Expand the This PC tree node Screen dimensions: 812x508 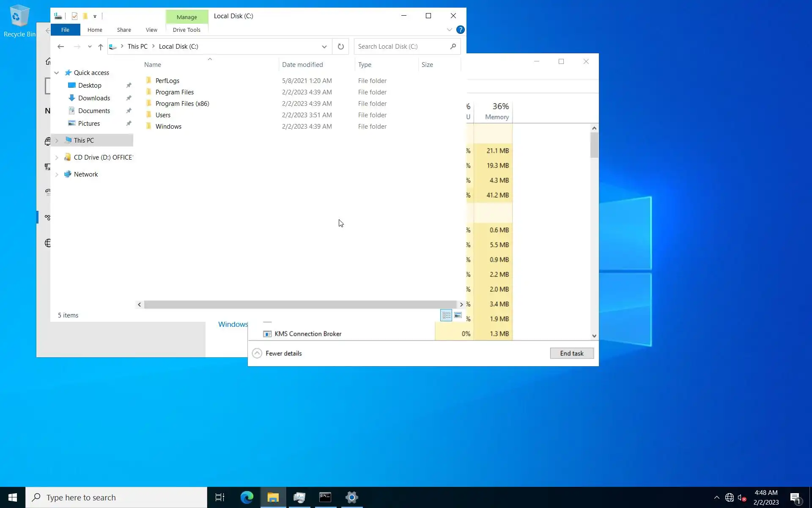57,141
